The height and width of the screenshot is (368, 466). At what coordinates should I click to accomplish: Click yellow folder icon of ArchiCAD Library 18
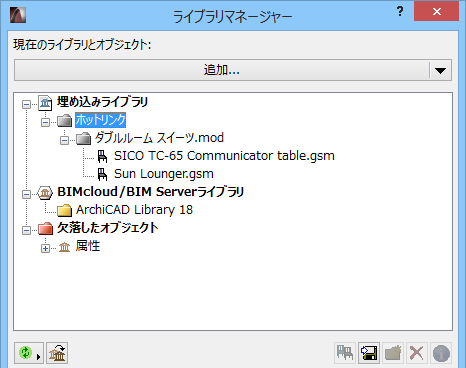pyautogui.click(x=64, y=210)
